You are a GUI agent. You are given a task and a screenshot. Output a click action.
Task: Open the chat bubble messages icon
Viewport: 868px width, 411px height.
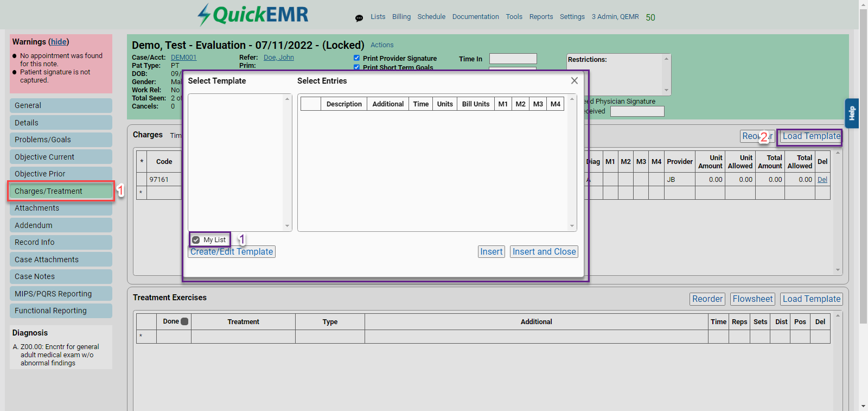359,18
